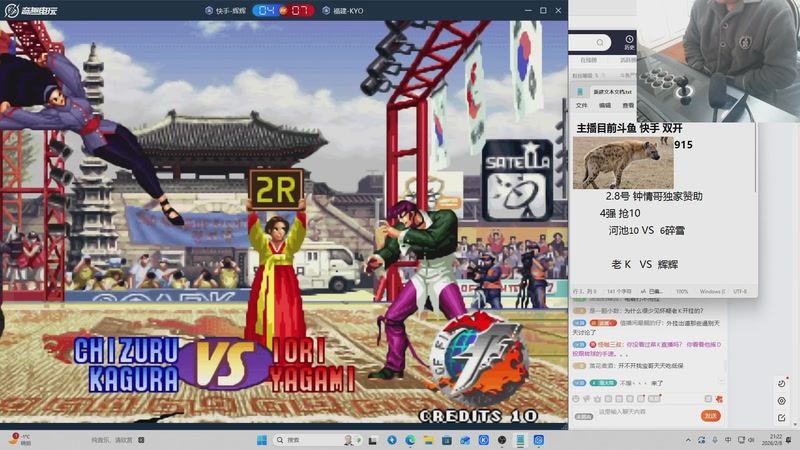Click the search magnifier in the streaming page
This screenshot has height=450, width=800.
click(600, 42)
